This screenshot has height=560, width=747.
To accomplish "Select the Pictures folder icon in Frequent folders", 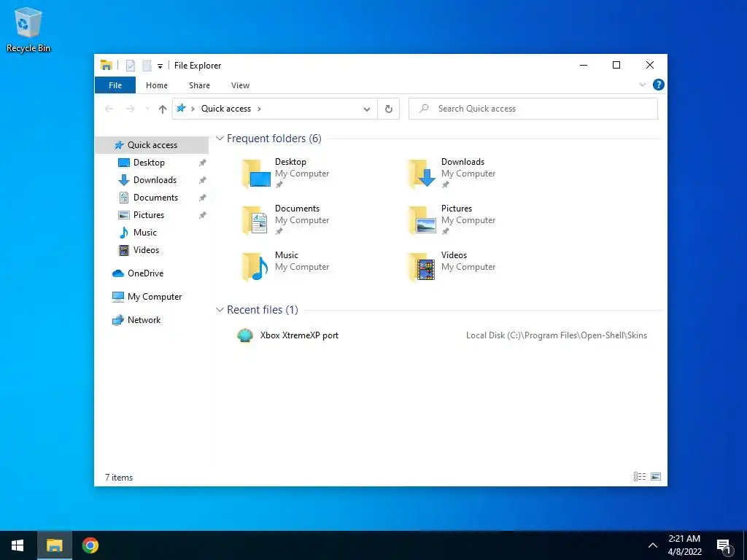I will coord(422,220).
